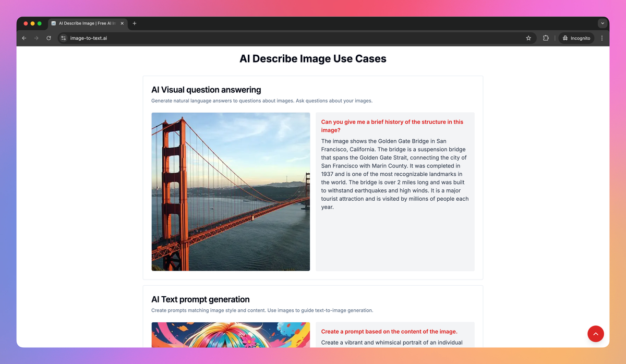Click the red scroll-to-top arrow button
626x364 pixels.
tap(596, 334)
